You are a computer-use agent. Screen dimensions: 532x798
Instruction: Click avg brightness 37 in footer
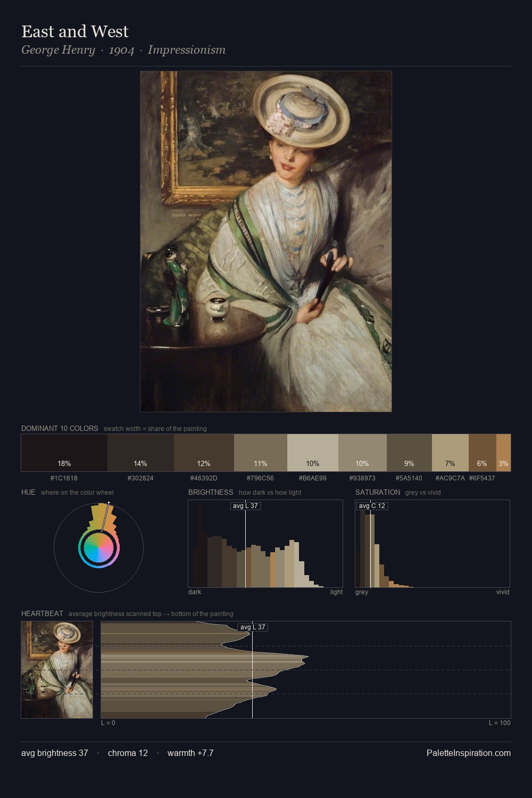(55, 753)
